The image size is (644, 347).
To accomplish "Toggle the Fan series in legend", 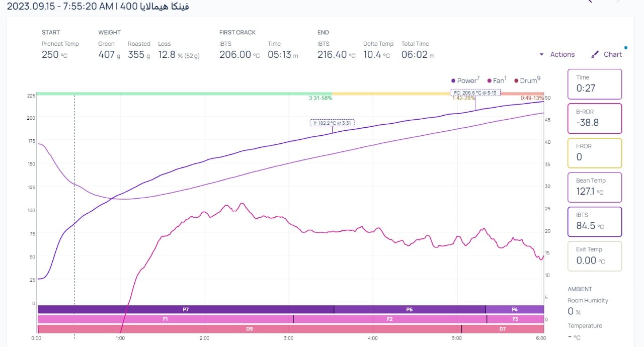I will pyautogui.click(x=490, y=80).
